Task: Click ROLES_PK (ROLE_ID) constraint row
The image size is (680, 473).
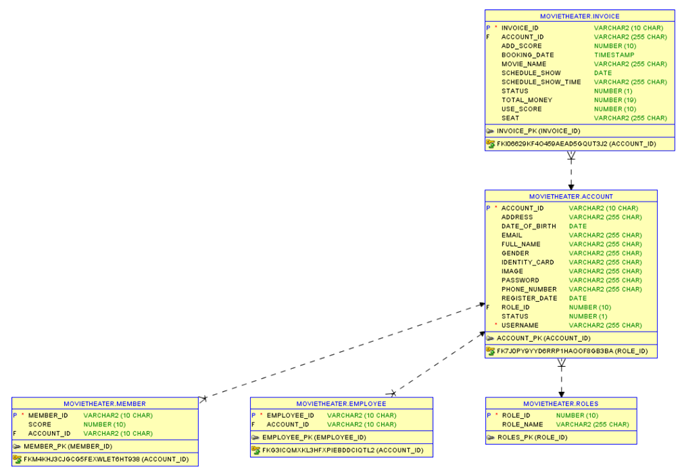Action: coord(561,437)
